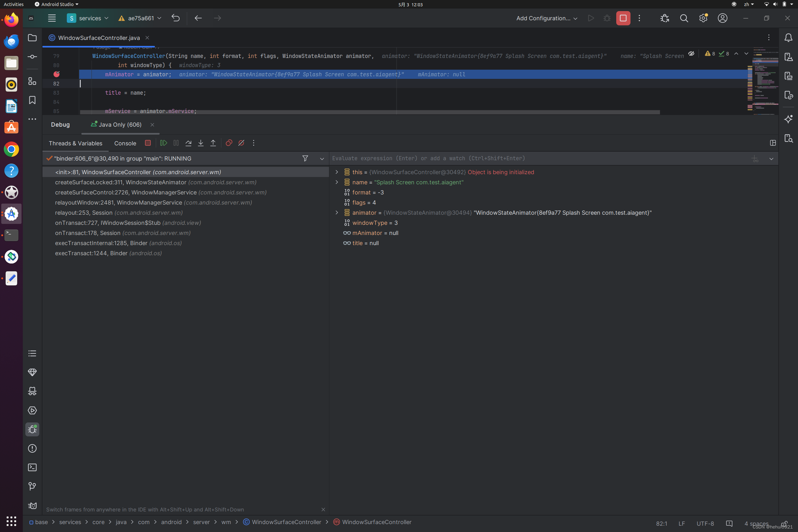Open the Android Studio app menu in top bar
The height and width of the screenshot is (532, 798).
pos(57,4)
